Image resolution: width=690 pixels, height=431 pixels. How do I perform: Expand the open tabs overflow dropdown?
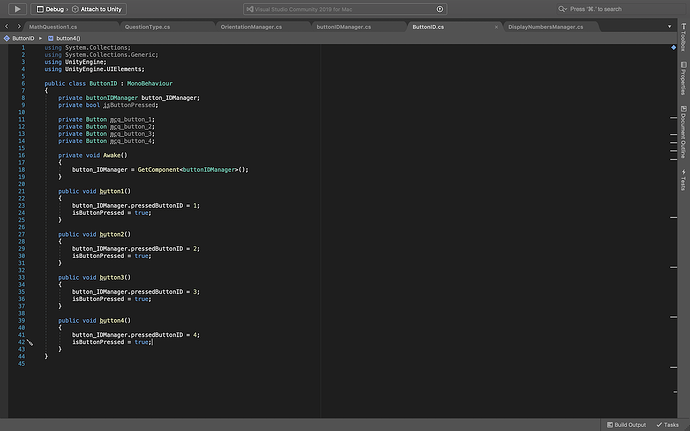coord(671,25)
